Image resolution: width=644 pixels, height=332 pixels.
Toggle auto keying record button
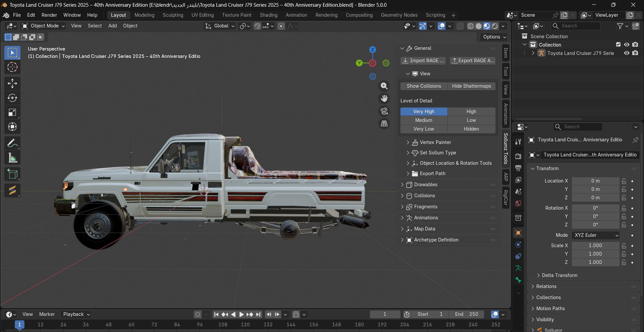coord(198,314)
